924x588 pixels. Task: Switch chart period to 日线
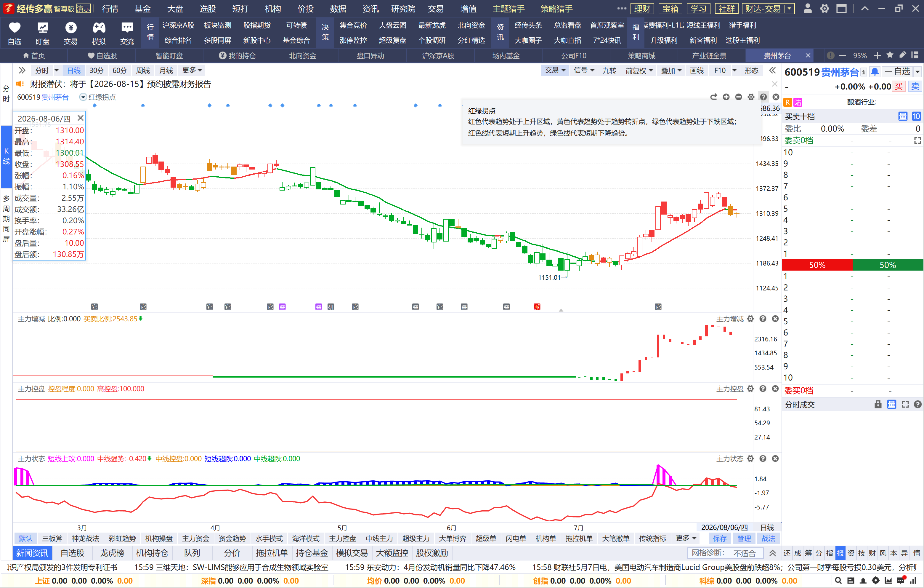coord(74,70)
